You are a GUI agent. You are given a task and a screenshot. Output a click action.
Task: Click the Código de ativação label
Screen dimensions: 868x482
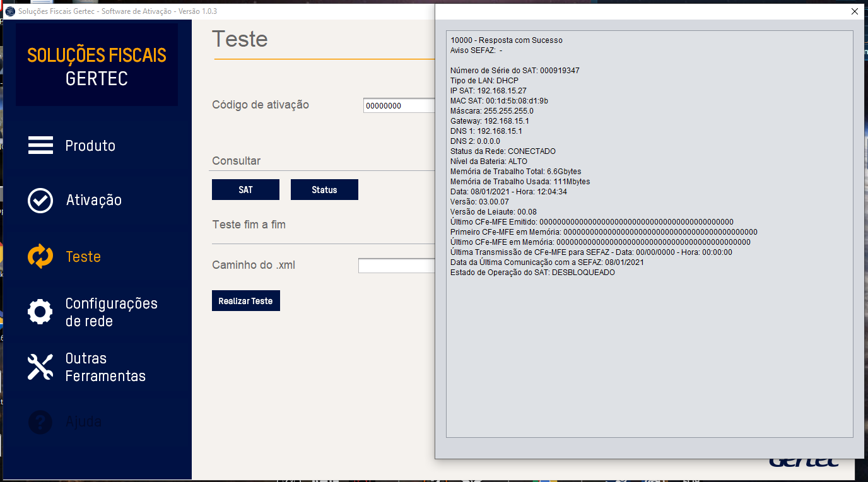[261, 105]
